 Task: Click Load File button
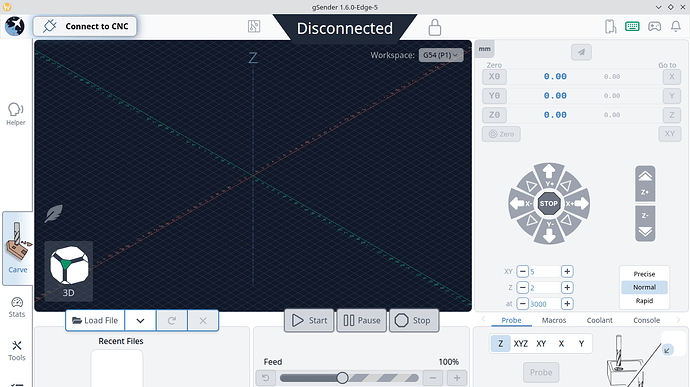95,321
